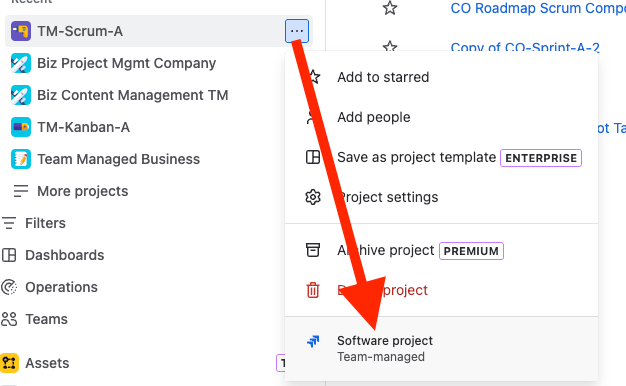
Task: Open the three-dots menu for TM-Scrum-A
Action: click(297, 31)
